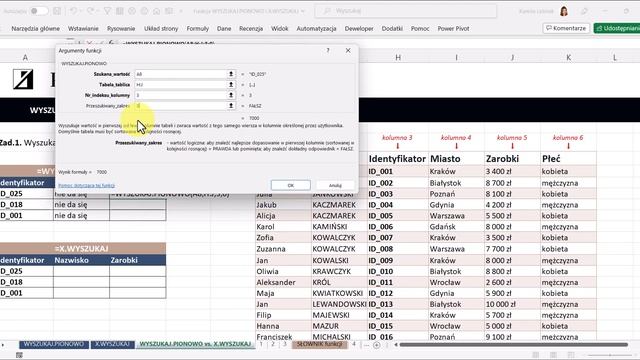
Task: Click the Tabela_tablica input field
Action: pyautogui.click(x=181, y=84)
